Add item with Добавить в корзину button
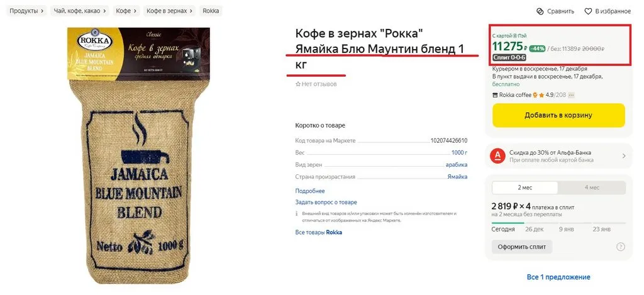The image size is (644, 295). click(558, 115)
